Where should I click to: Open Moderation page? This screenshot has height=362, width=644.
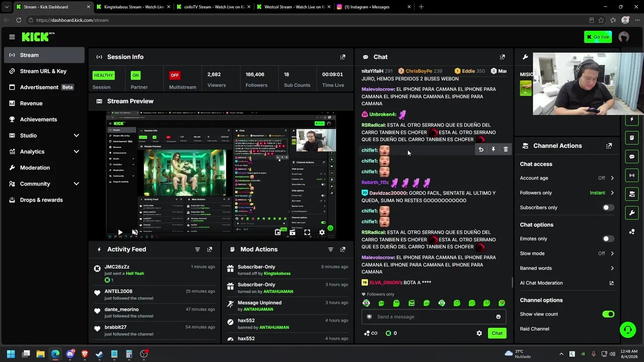(x=44, y=167)
